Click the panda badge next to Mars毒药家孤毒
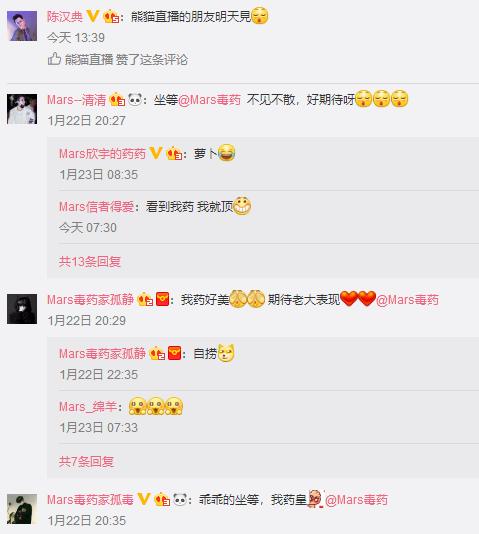The image size is (479, 534). 180,500
